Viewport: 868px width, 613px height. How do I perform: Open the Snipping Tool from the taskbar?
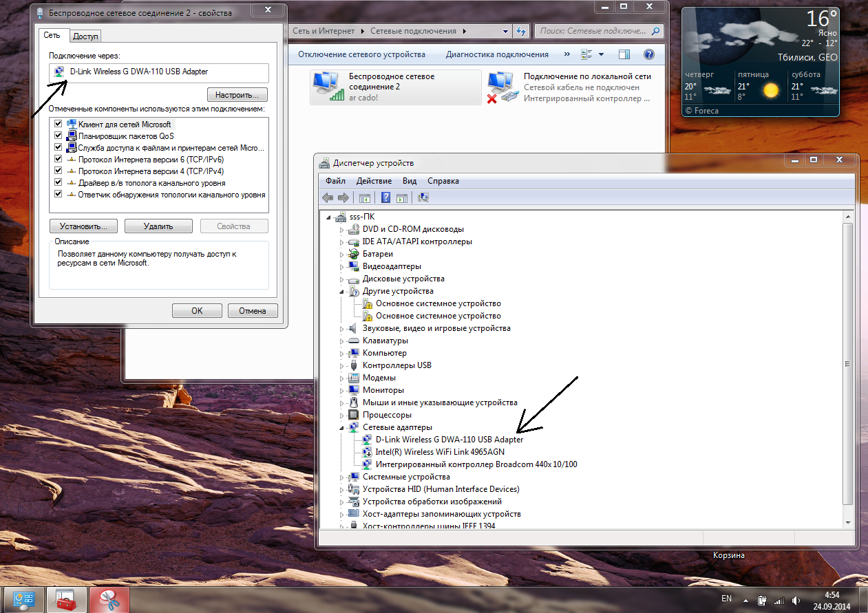point(109,600)
